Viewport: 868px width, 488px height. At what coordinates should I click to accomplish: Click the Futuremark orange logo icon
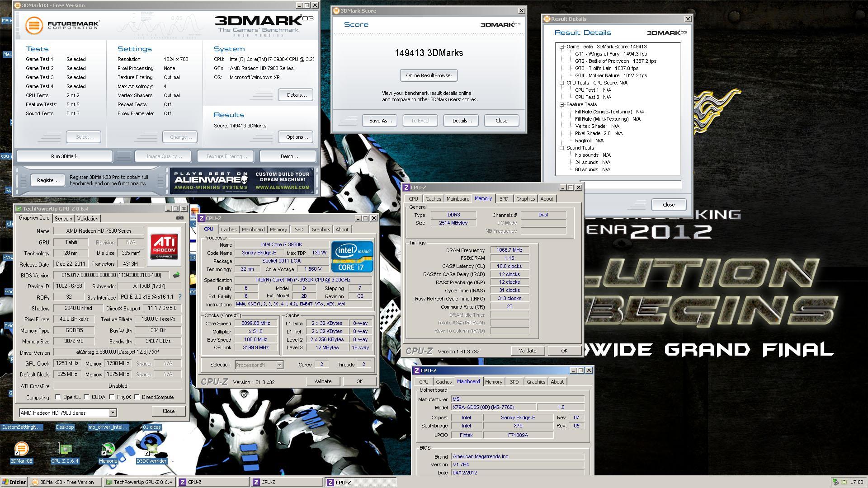33,25
